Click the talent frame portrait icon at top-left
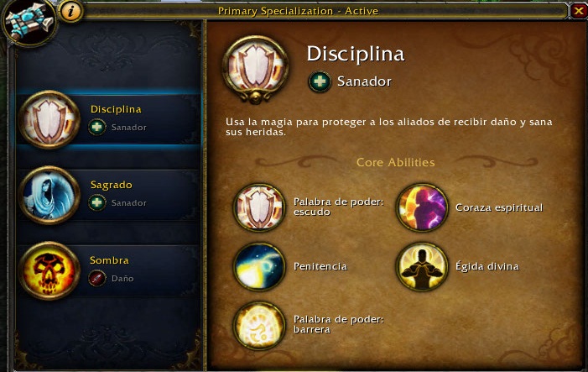This screenshot has height=372, width=588. click(29, 22)
